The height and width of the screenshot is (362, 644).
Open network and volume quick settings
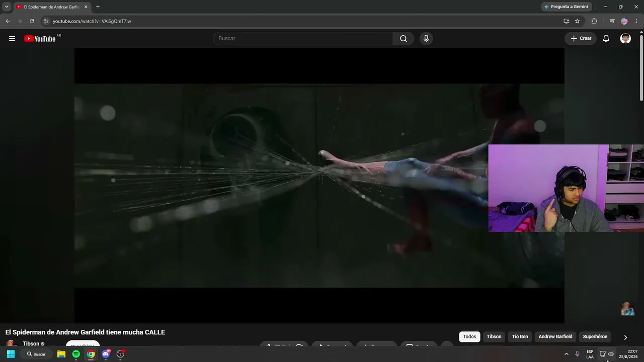(606, 354)
